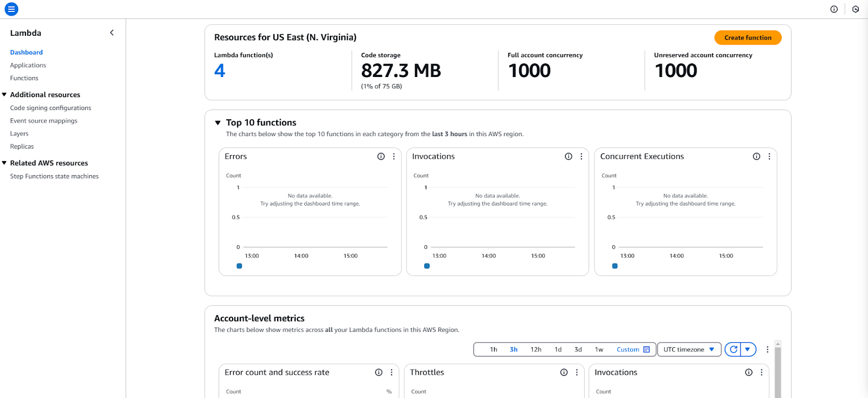This screenshot has width=868, height=398.
Task: Open Top 10 Invocations chart options menu
Action: pyautogui.click(x=582, y=156)
